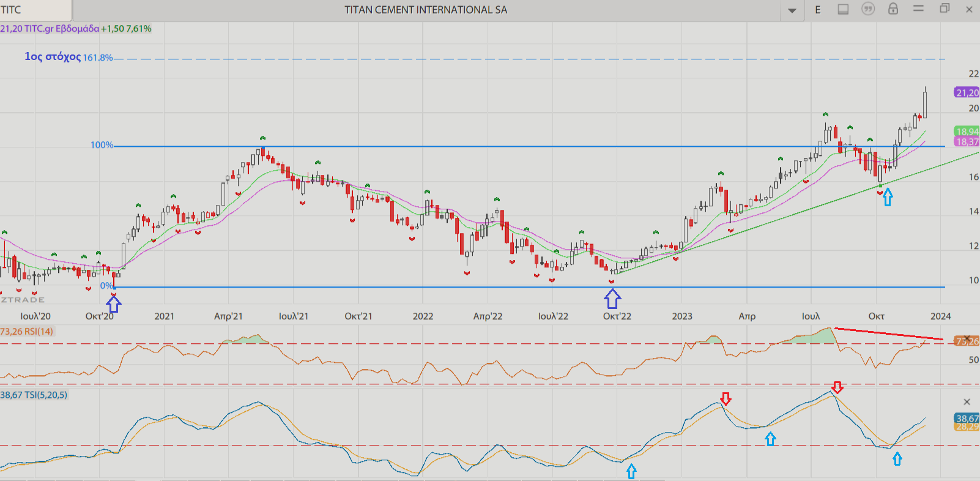Screen dimensions: 980x481
Task: Toggle the bottom panel layout icon
Action: point(843,9)
